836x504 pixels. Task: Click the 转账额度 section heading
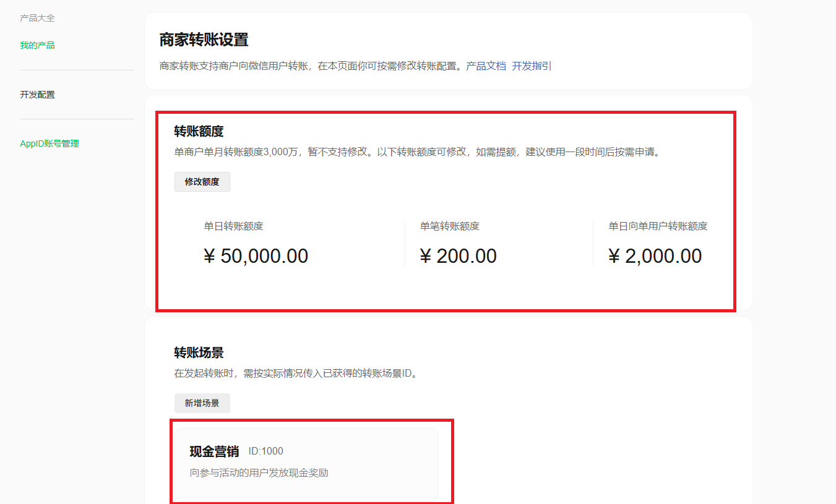pos(199,131)
